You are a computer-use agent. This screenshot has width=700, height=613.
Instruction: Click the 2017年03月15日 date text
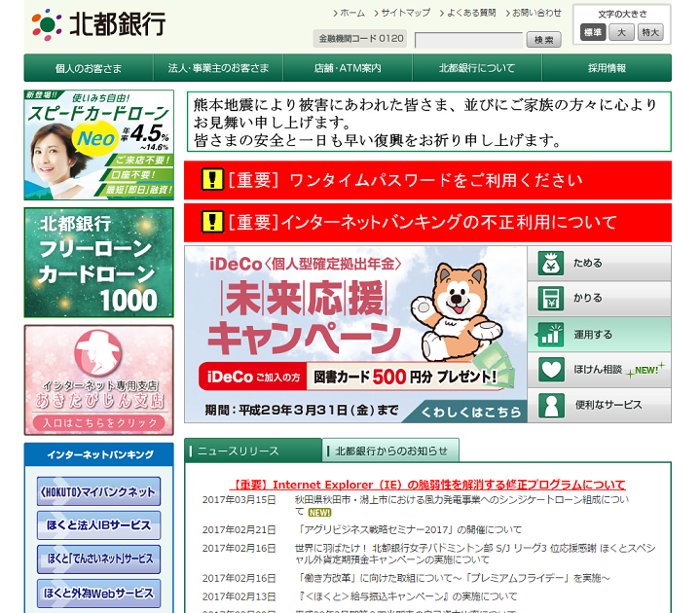(239, 500)
